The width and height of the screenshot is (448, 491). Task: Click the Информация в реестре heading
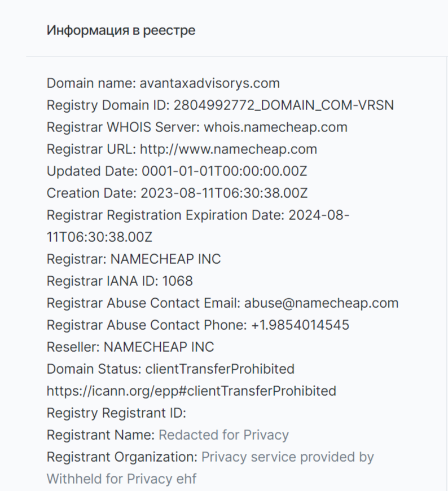[x=121, y=30]
